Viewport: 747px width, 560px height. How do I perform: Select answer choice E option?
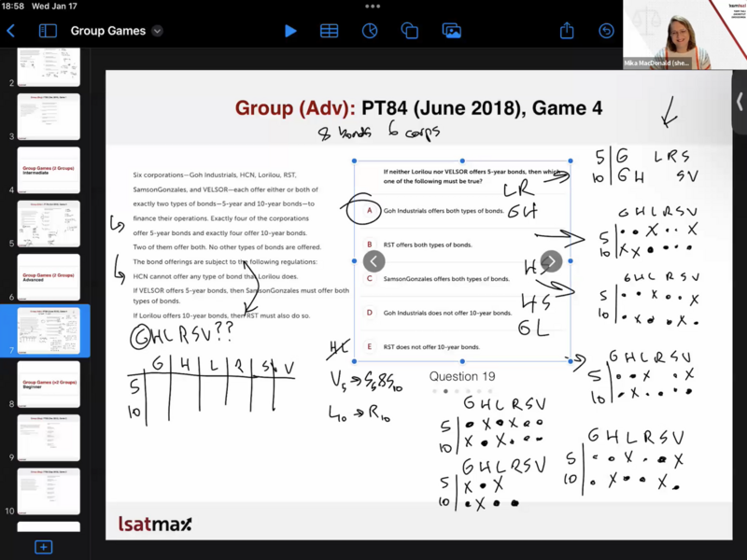click(x=370, y=346)
